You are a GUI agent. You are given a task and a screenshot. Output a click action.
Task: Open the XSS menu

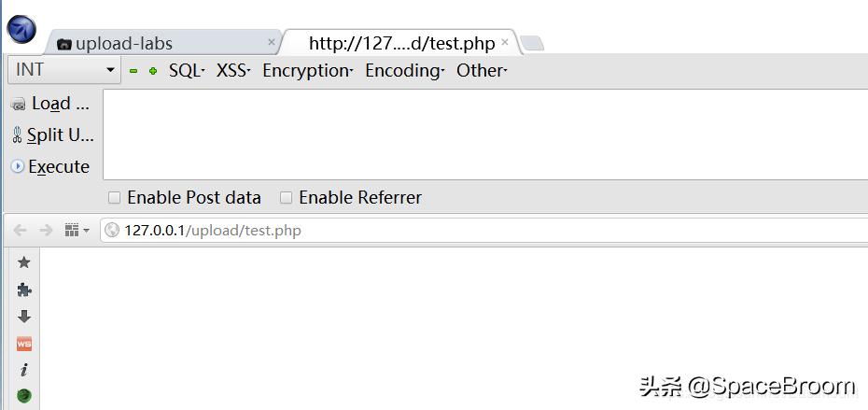tap(233, 70)
